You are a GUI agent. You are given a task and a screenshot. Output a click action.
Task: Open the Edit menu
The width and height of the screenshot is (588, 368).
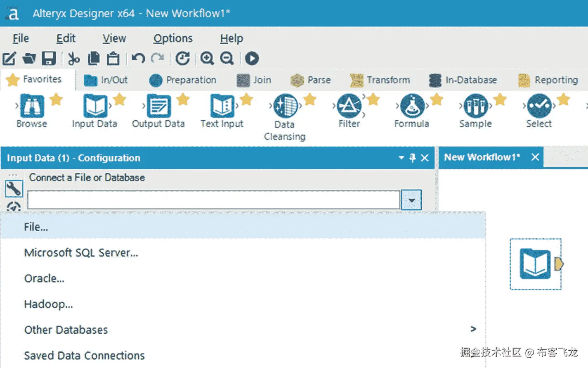click(66, 38)
